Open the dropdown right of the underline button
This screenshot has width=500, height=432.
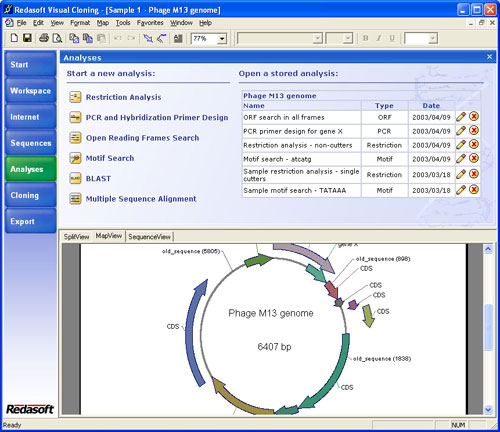tap(432, 39)
